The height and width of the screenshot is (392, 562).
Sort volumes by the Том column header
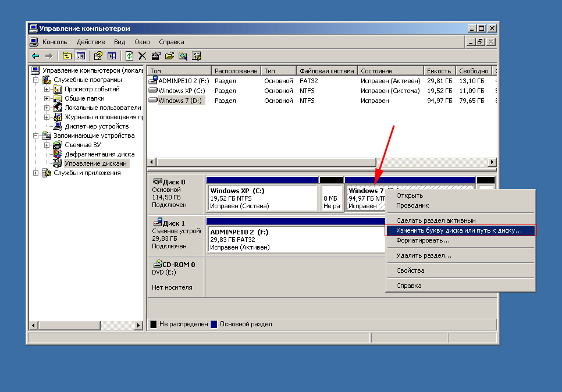coord(179,70)
